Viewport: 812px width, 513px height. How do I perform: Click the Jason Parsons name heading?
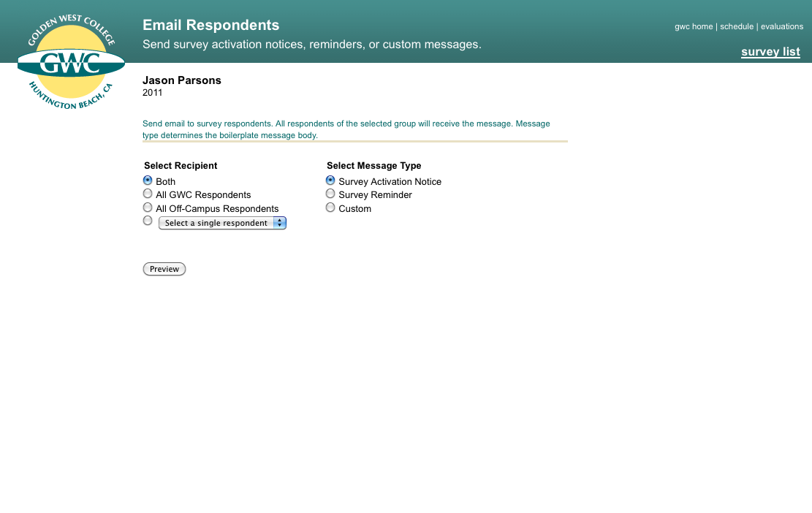(182, 80)
